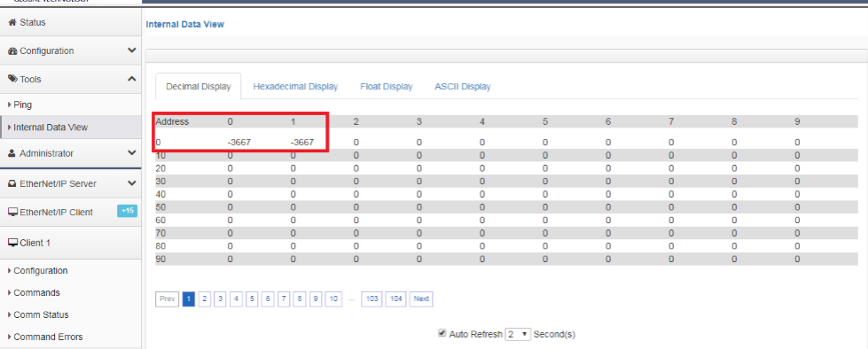Go to page 2
The image size is (868, 349).
pyautogui.click(x=204, y=299)
